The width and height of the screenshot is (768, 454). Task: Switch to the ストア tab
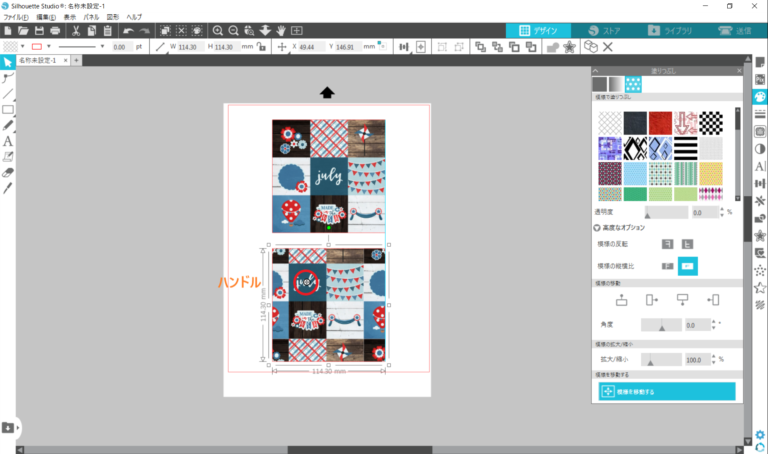603,30
